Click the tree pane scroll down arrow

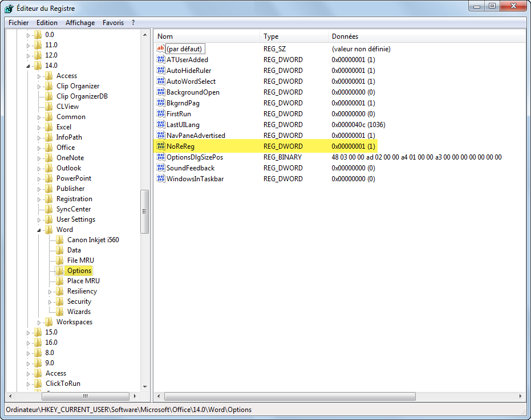145,386
